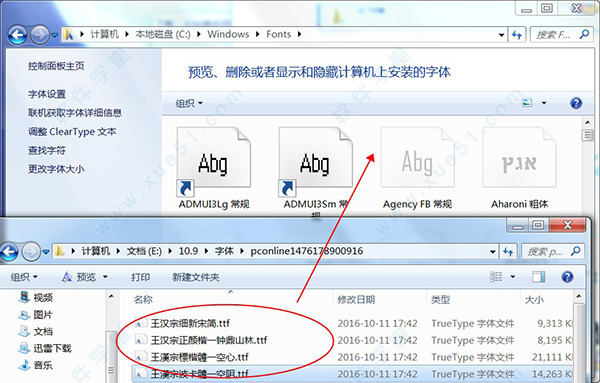This screenshot has width=600, height=383.
Task: Select 10.9 breadcrumb segment
Action: point(188,251)
